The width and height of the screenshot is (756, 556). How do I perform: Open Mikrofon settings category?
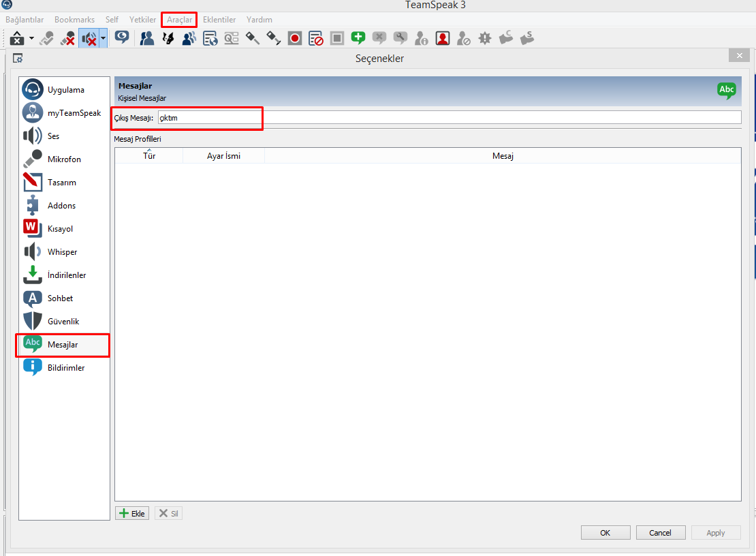click(x=65, y=159)
